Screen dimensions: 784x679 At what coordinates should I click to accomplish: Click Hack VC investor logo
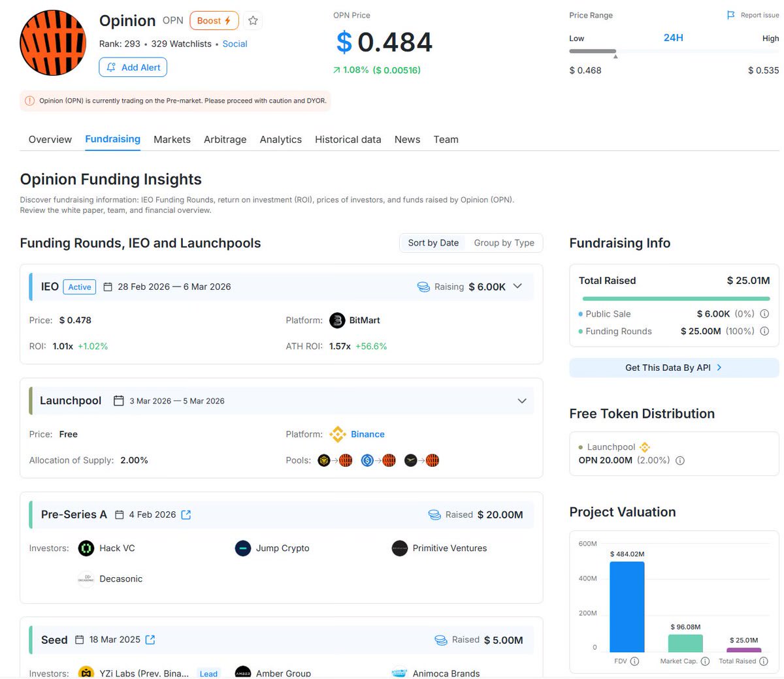tap(86, 548)
